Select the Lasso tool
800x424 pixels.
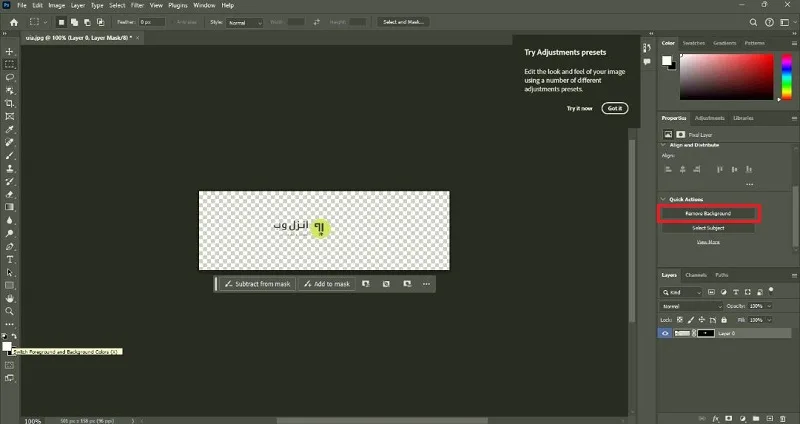point(9,77)
